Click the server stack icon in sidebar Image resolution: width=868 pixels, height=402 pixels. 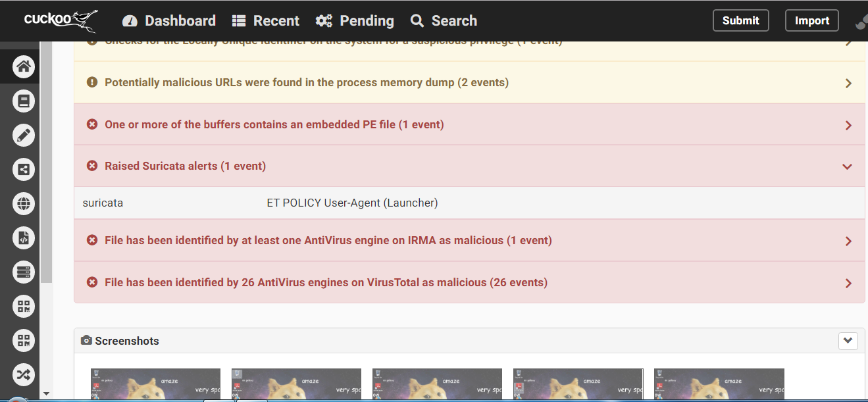pyautogui.click(x=24, y=272)
